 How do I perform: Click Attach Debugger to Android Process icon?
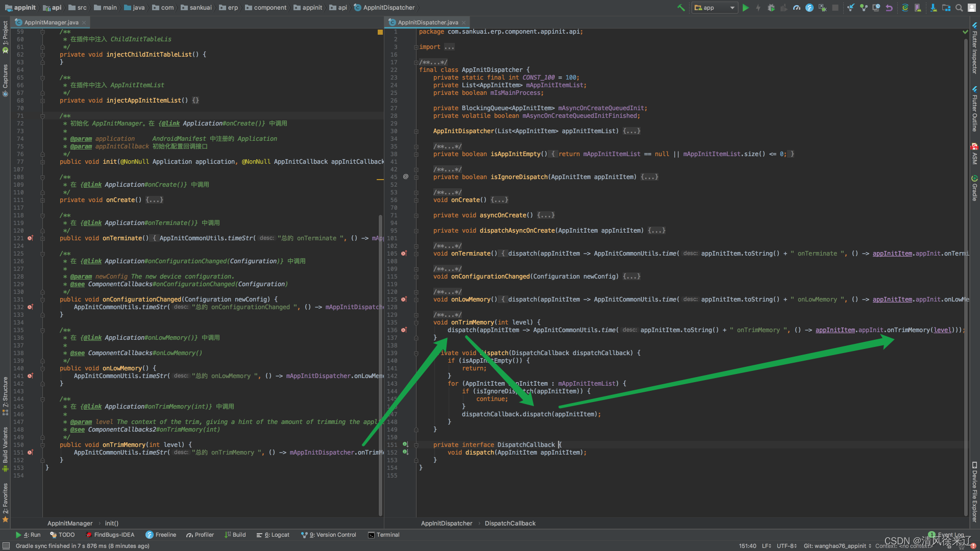pyautogui.click(x=822, y=8)
